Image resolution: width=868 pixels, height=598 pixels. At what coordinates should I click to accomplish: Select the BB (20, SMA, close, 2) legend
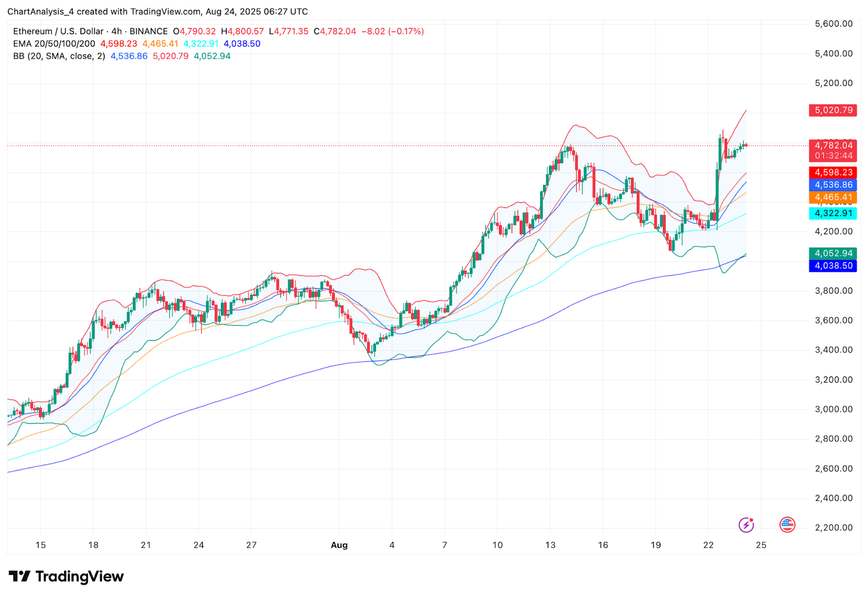(59, 56)
